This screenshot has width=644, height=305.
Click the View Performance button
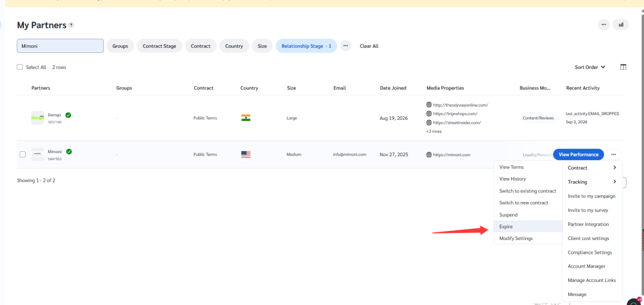pyautogui.click(x=578, y=154)
